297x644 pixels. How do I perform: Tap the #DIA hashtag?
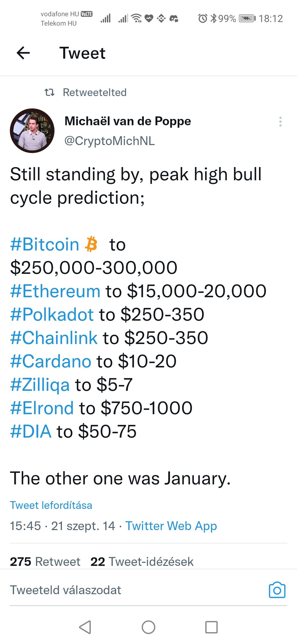[31, 432]
